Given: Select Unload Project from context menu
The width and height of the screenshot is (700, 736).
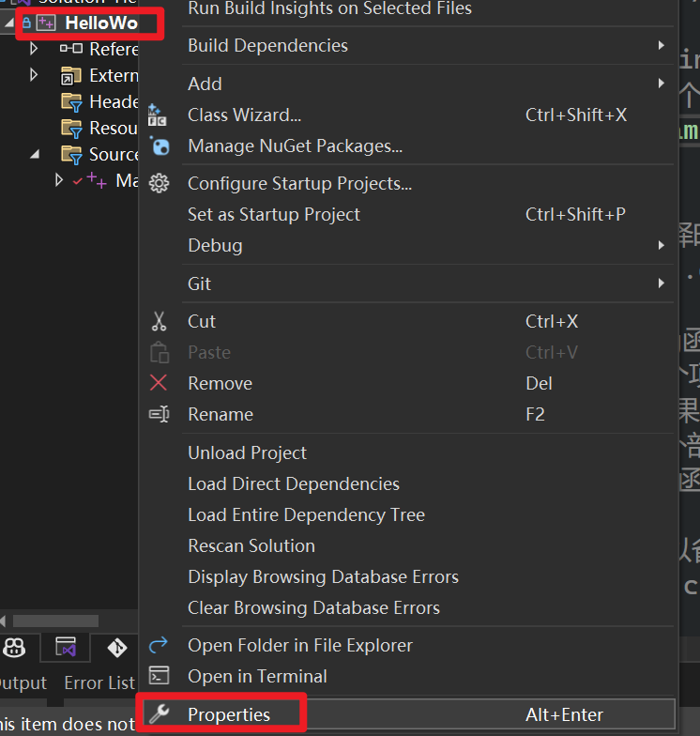Looking at the screenshot, I should [247, 452].
